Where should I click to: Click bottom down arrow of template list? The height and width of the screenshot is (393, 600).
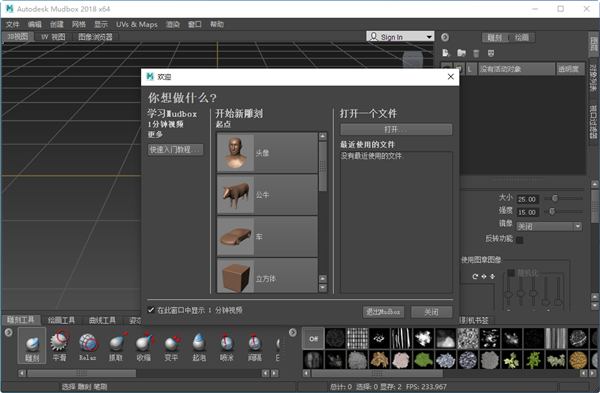click(x=323, y=288)
